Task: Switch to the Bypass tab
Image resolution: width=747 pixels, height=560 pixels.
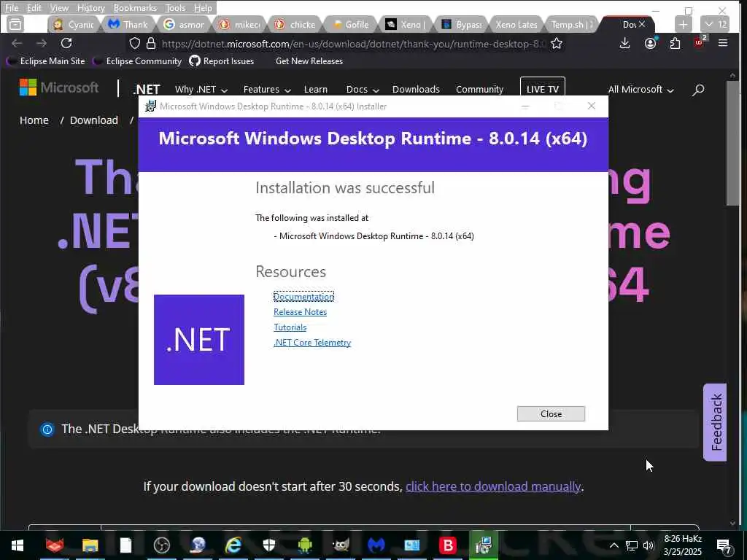Action: (461, 24)
